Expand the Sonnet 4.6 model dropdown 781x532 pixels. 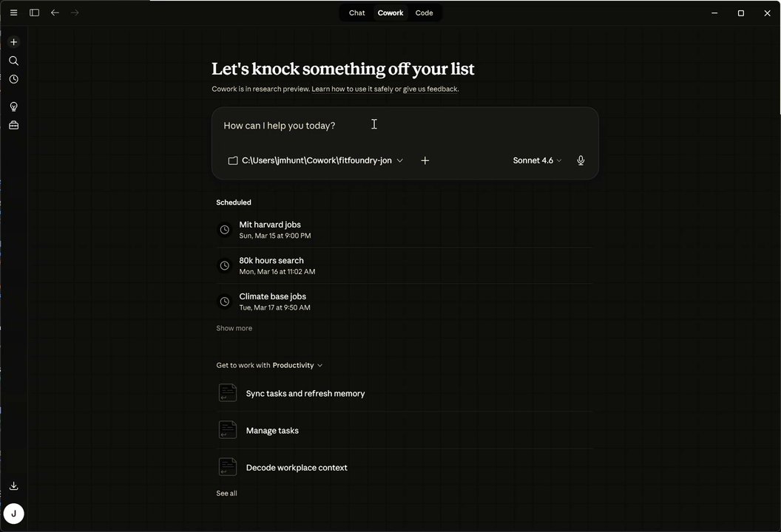(x=537, y=160)
